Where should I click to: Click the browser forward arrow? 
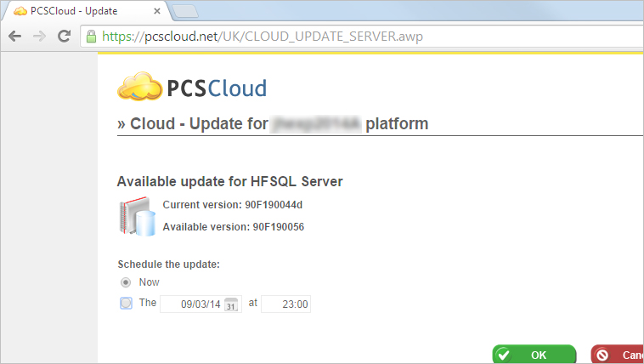pos(39,37)
